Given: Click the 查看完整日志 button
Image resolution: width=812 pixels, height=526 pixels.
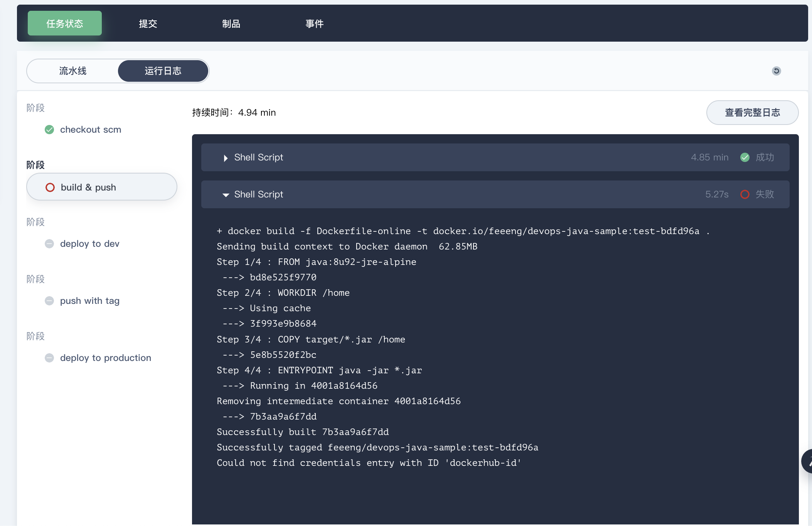Looking at the screenshot, I should pyautogui.click(x=752, y=113).
